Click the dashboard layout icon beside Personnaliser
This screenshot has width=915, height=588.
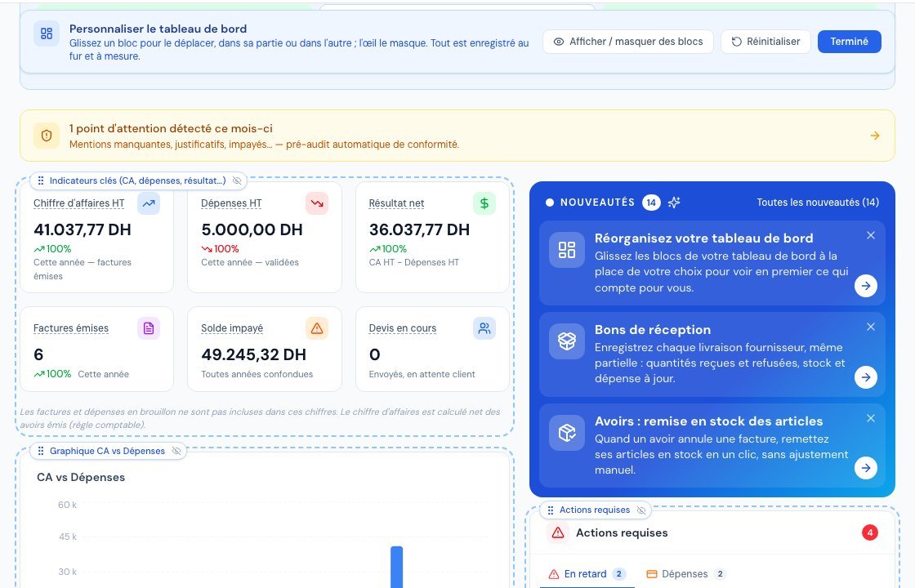coord(47,33)
